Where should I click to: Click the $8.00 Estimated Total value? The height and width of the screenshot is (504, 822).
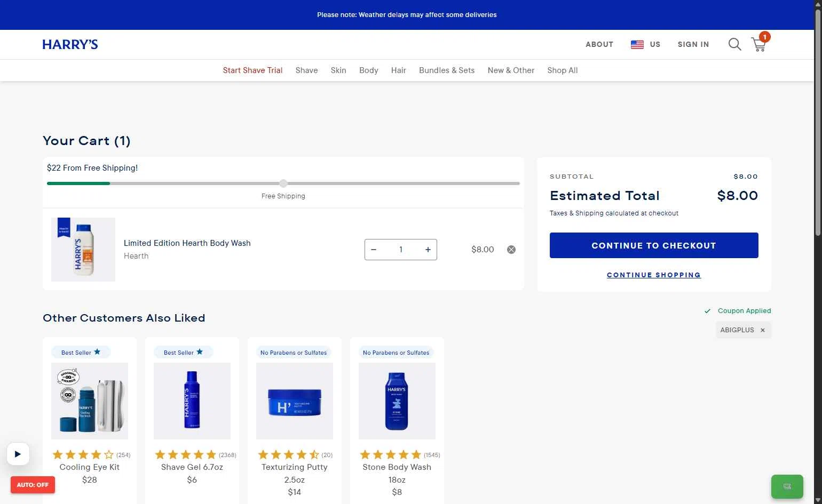pyautogui.click(x=738, y=196)
